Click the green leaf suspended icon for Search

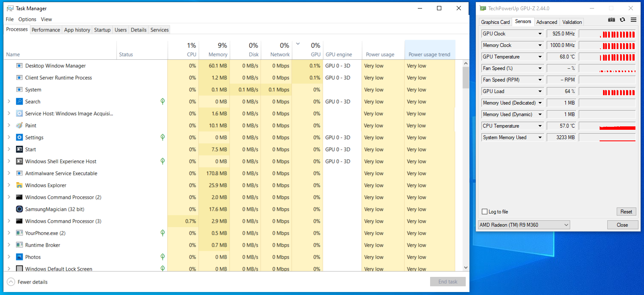[163, 101]
